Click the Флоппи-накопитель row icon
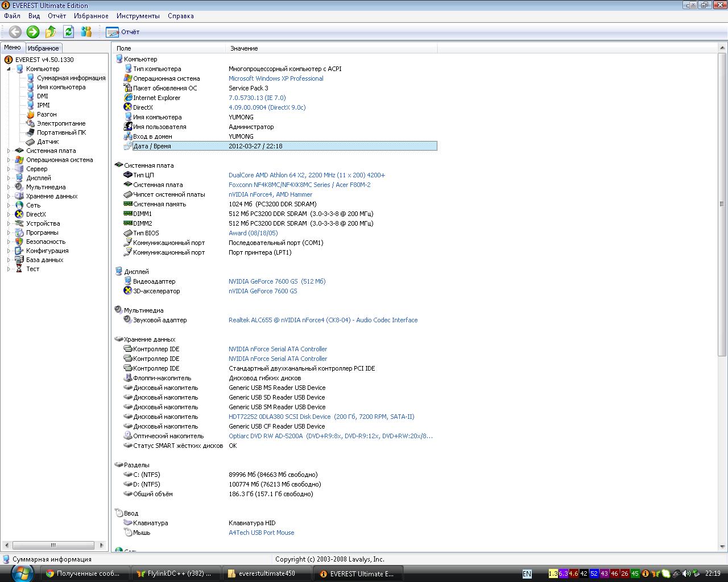The width and height of the screenshot is (728, 582). click(x=127, y=378)
